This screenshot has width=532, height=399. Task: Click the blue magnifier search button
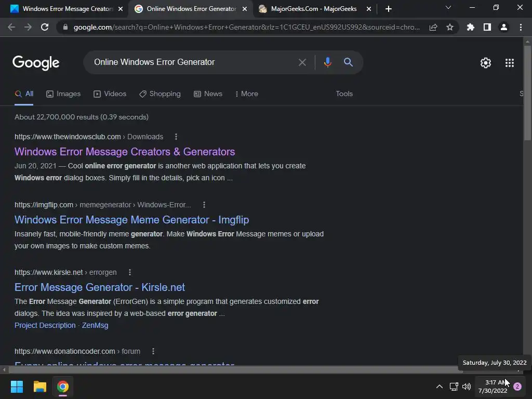[348, 62]
